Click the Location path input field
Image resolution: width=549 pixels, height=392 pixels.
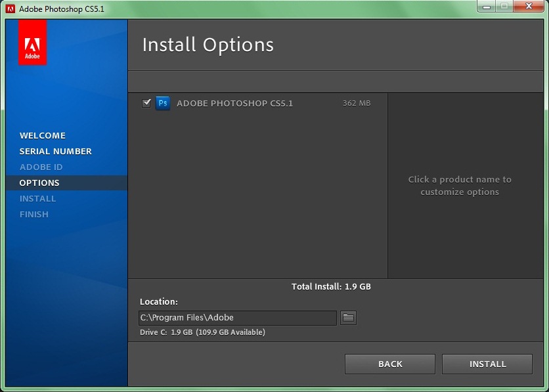(x=237, y=318)
